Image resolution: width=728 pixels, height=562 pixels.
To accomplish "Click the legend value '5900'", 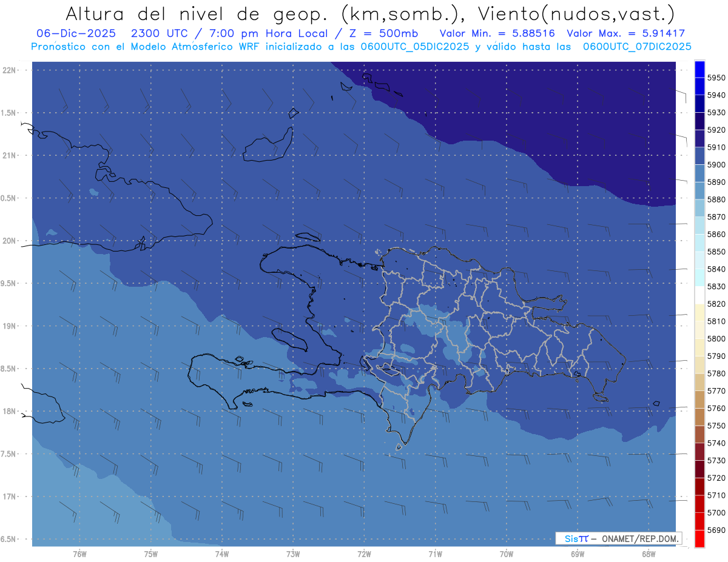I will tap(716, 165).
